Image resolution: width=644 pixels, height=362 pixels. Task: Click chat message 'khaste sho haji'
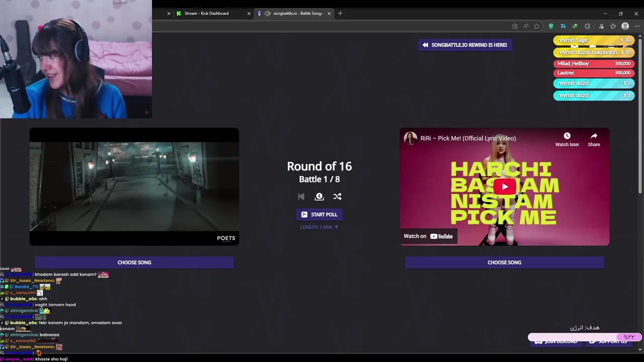pos(51,359)
